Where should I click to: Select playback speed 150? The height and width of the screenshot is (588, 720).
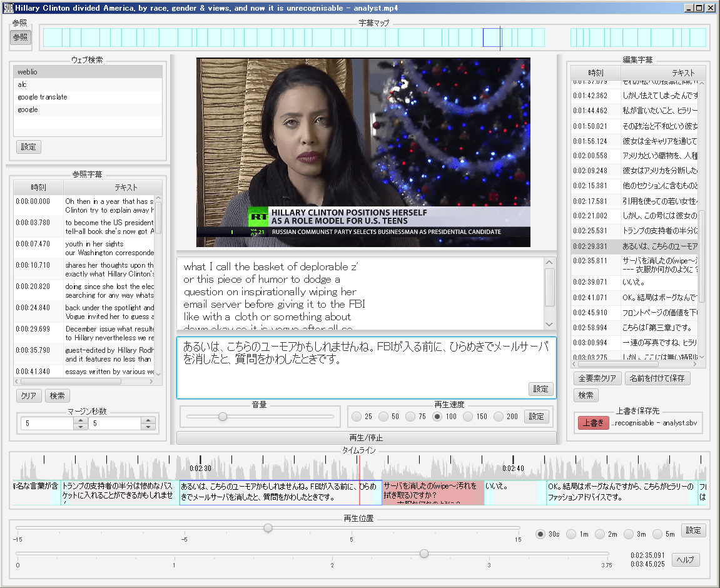(x=468, y=417)
